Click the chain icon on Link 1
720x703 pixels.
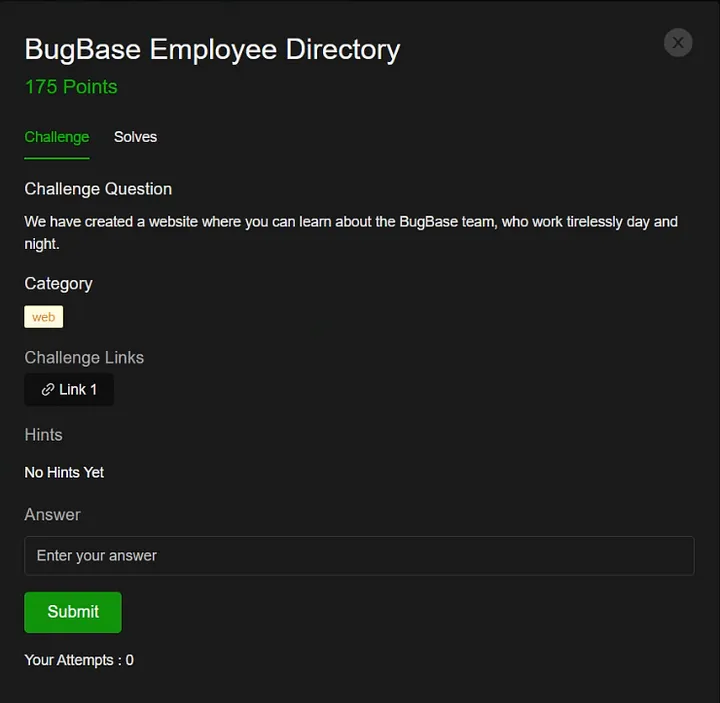tap(47, 390)
